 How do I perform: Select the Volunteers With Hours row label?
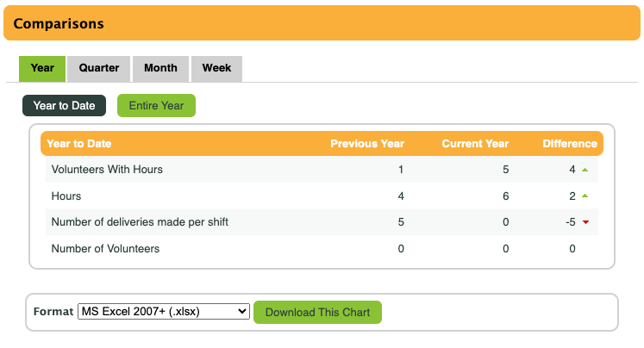(107, 170)
